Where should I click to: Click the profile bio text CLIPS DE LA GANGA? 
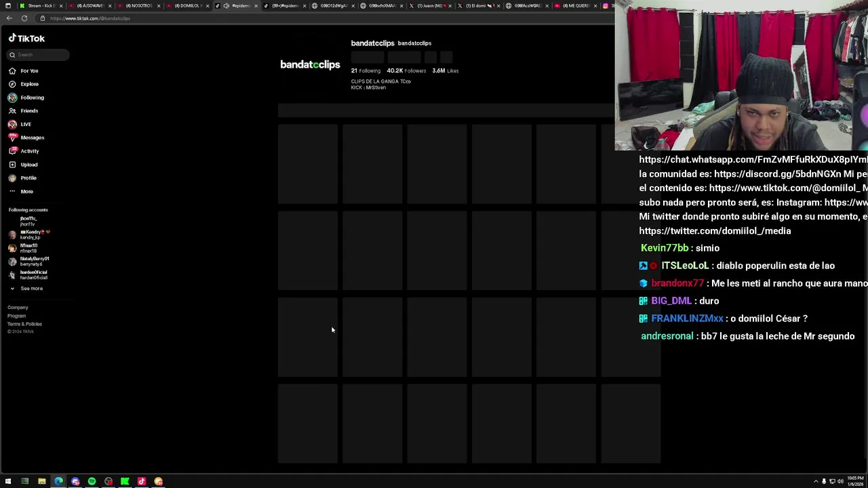point(380,81)
